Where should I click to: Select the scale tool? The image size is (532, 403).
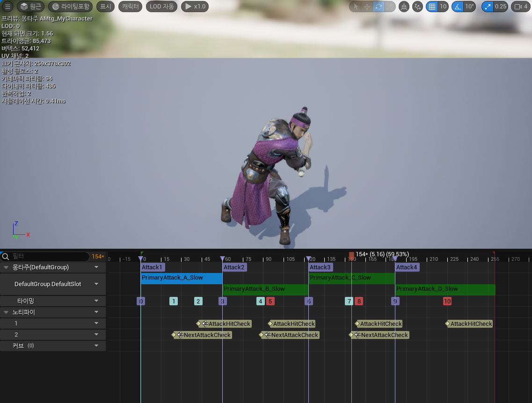point(390,7)
